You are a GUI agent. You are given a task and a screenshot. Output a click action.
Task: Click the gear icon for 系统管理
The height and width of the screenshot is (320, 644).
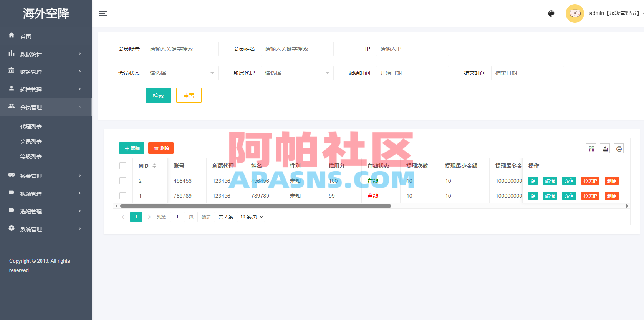click(12, 228)
